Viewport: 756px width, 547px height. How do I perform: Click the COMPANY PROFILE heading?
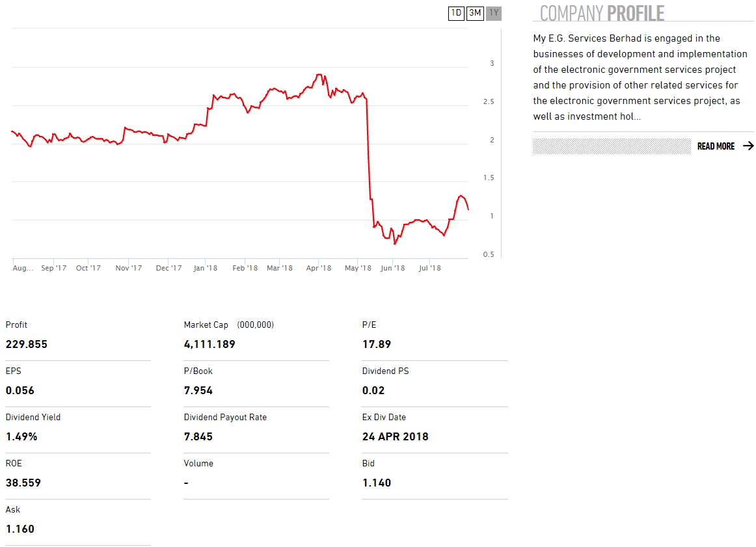[x=602, y=13]
